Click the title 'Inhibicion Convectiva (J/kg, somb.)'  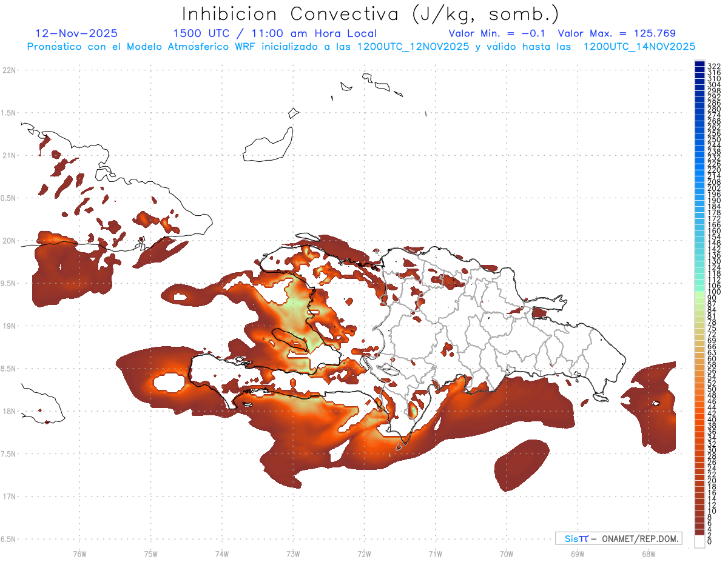[370, 14]
